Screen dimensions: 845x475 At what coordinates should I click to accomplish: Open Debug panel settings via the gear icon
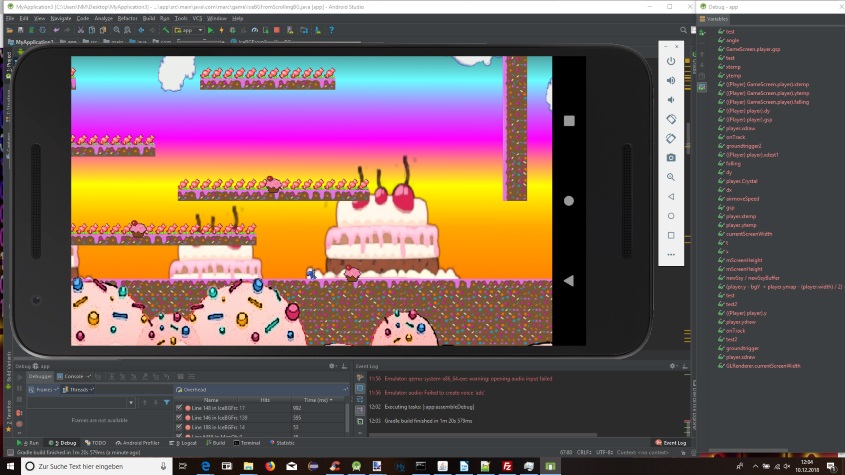click(333, 366)
